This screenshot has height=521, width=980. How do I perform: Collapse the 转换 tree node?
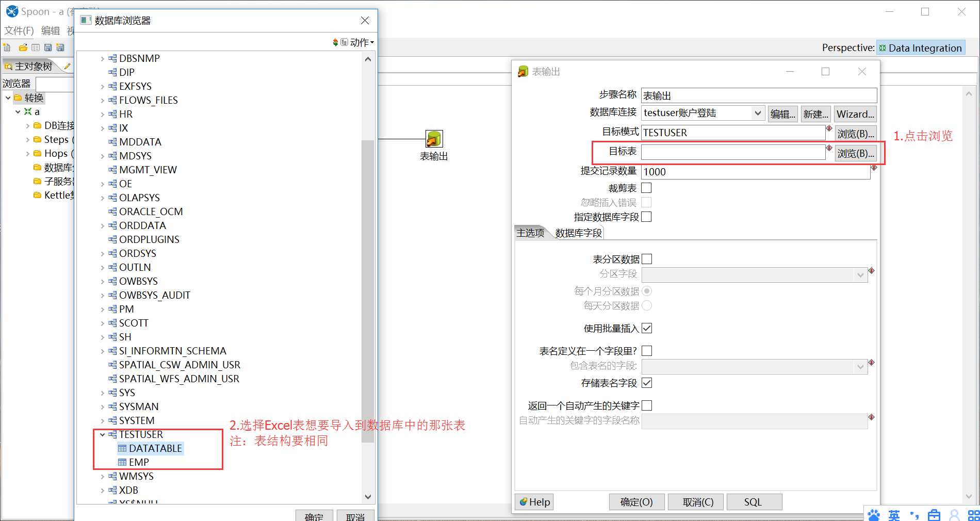(x=8, y=97)
